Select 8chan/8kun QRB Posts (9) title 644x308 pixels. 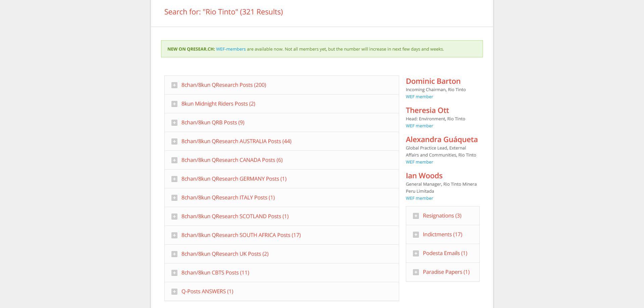[x=213, y=123]
